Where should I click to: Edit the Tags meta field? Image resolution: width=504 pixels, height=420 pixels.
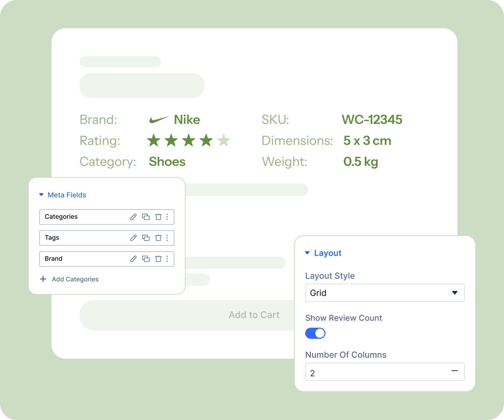click(x=133, y=238)
